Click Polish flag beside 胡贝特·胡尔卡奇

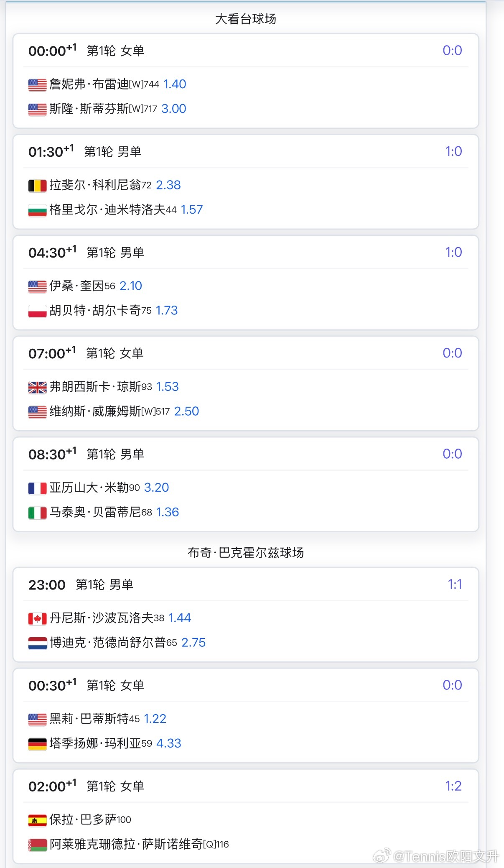coord(37,311)
